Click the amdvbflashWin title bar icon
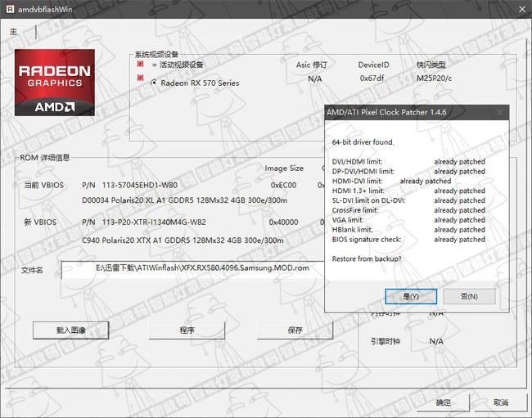Image resolution: width=532 pixels, height=418 pixels. point(10,9)
